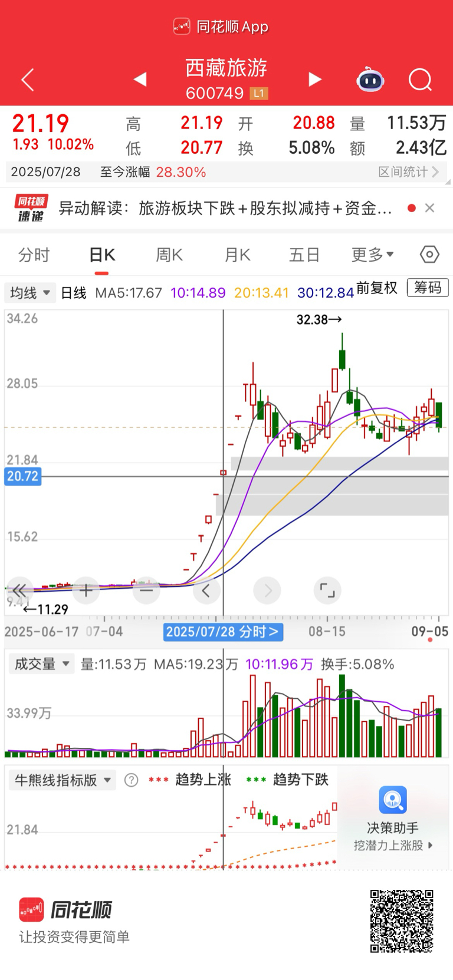Screen dimensions: 453x980
Task: Open search with magnifier icon
Action: pos(421,80)
